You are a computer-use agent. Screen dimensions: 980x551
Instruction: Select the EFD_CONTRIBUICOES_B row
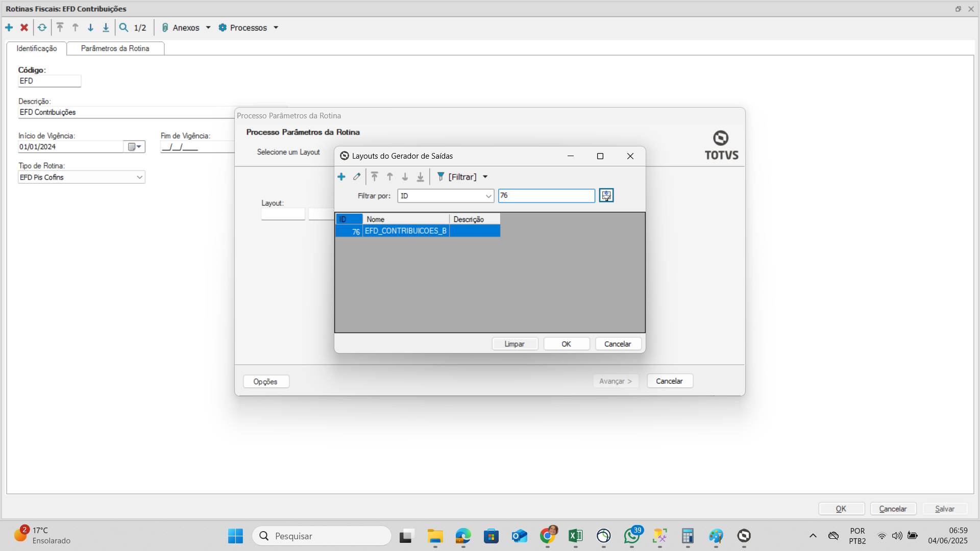405,231
